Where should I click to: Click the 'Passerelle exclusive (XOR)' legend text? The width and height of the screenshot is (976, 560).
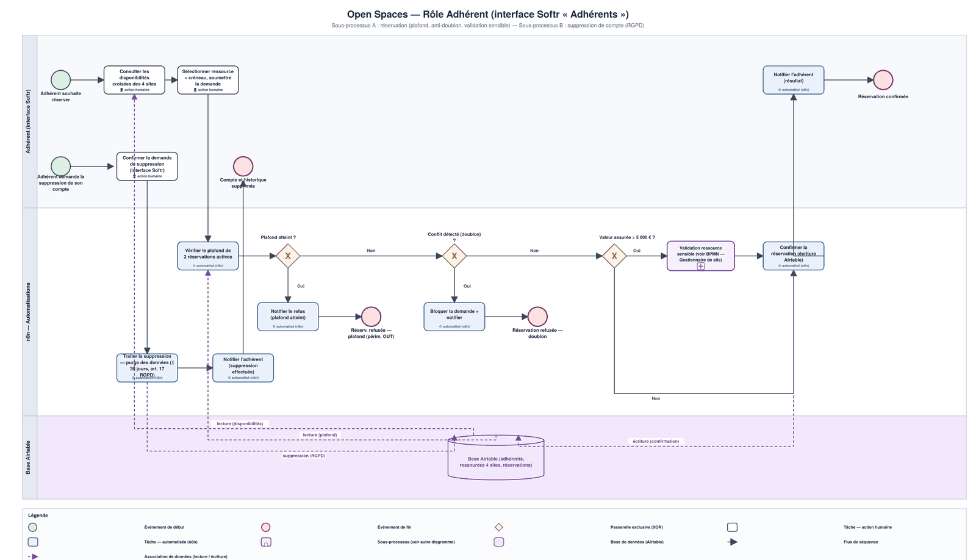636,527
